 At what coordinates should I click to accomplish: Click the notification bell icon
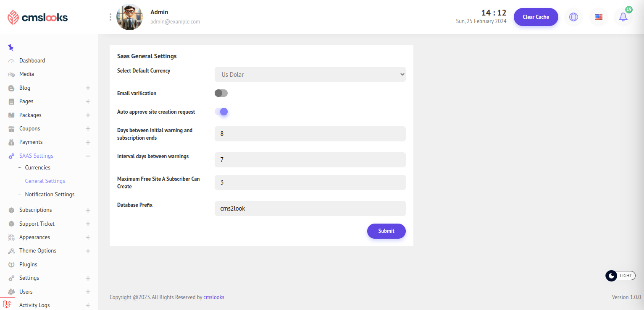point(623,17)
